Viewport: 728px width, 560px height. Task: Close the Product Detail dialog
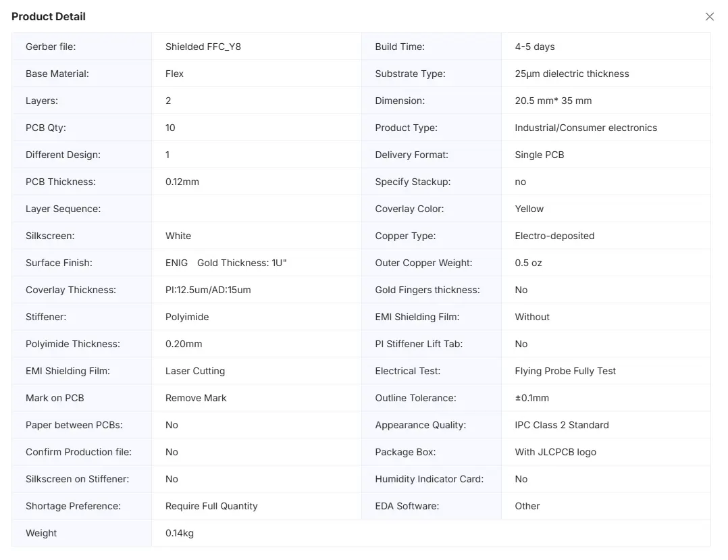709,17
